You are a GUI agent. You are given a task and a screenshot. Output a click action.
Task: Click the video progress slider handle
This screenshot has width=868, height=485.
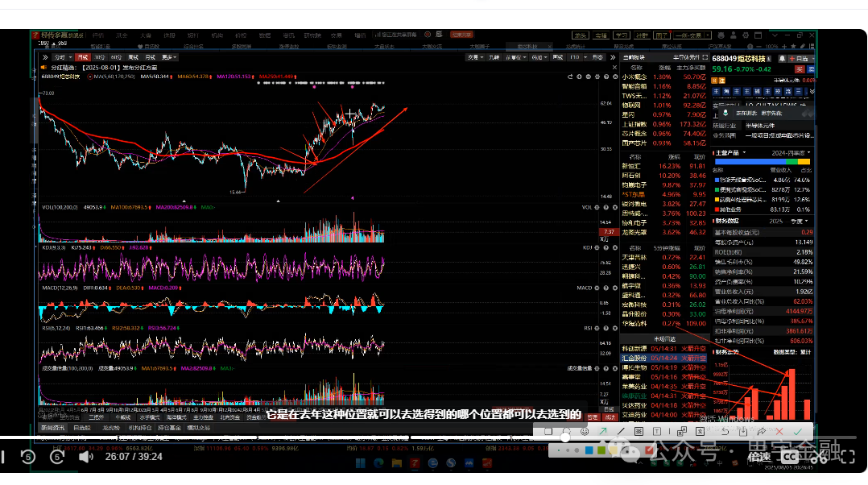(565, 437)
